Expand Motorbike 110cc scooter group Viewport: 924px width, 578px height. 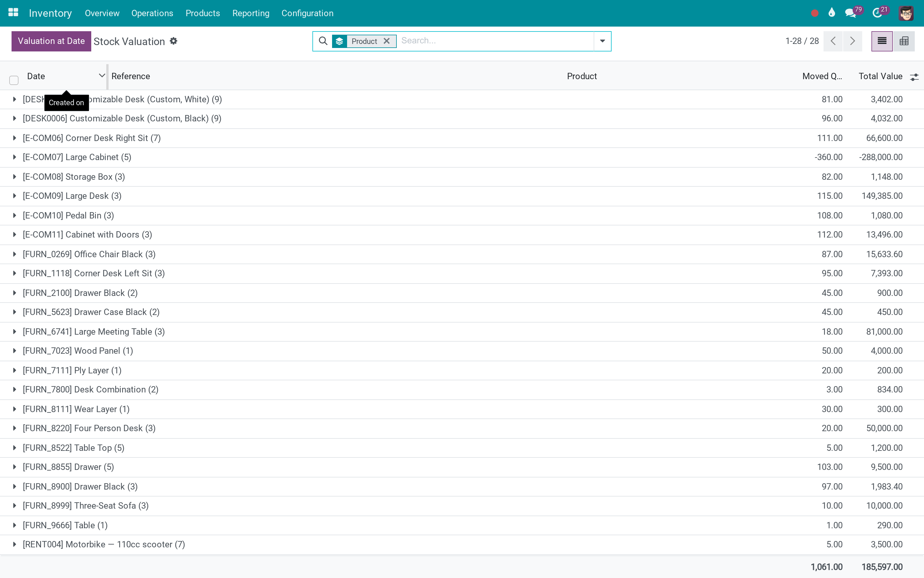pyautogui.click(x=14, y=544)
